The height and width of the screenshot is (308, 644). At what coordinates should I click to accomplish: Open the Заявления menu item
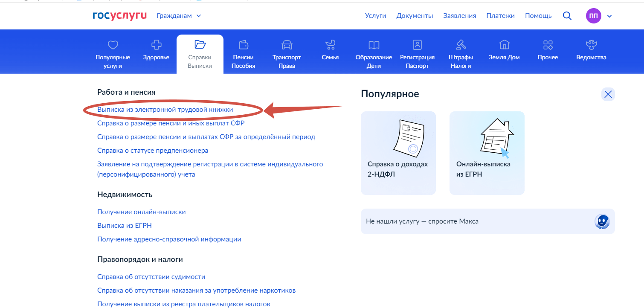pos(460,16)
